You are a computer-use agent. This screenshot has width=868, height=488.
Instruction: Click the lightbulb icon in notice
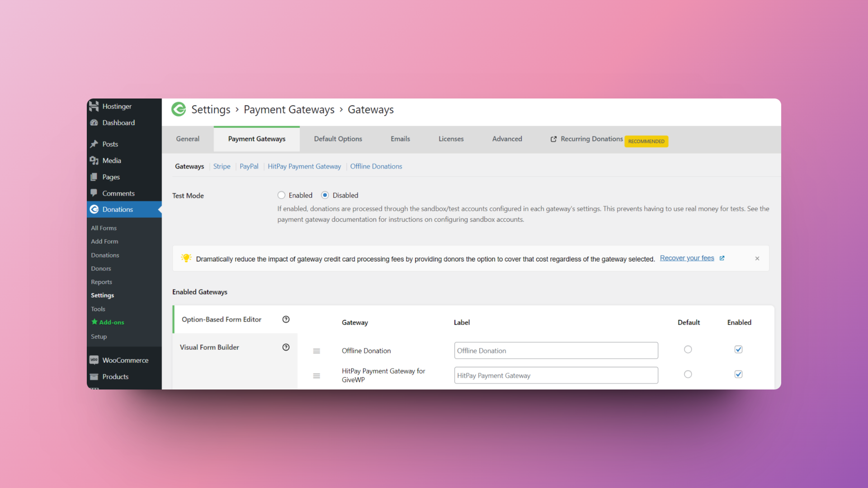click(186, 258)
